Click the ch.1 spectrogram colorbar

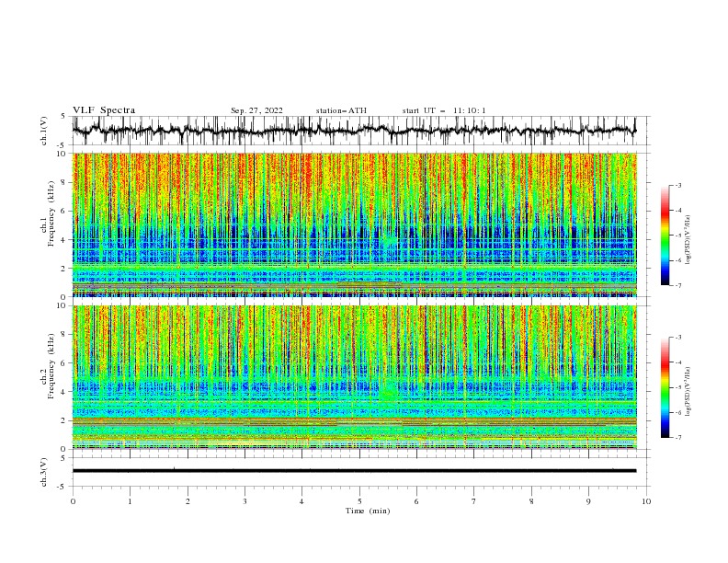pos(665,236)
